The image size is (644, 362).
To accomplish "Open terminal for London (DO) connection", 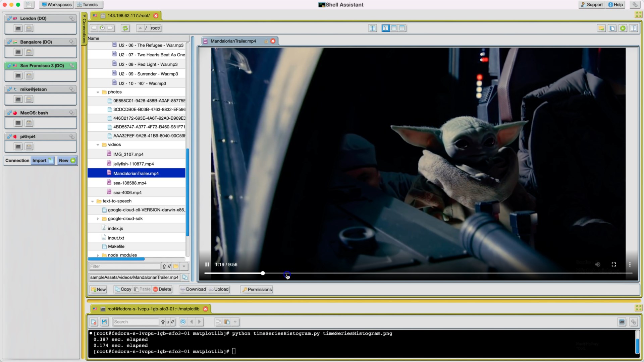I will click(18, 28).
